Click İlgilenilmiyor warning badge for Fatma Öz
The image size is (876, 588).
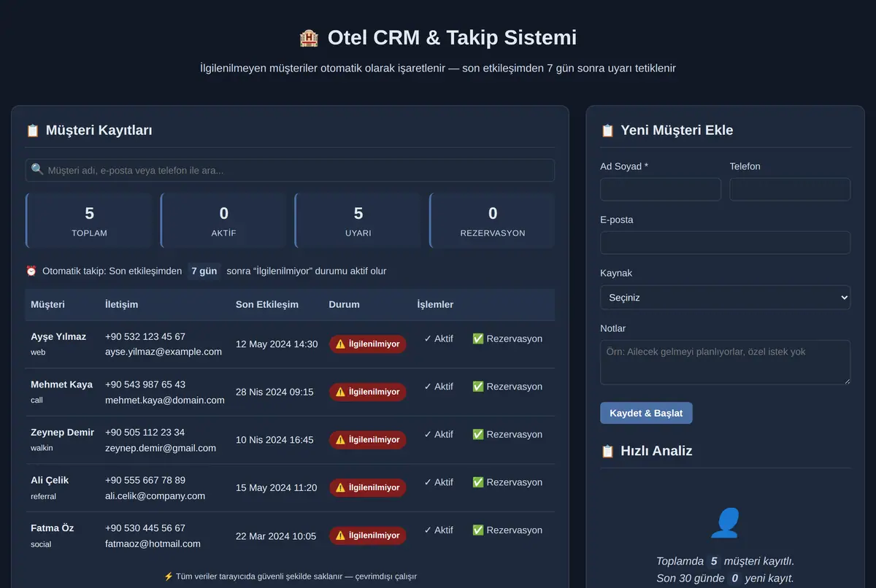click(368, 535)
